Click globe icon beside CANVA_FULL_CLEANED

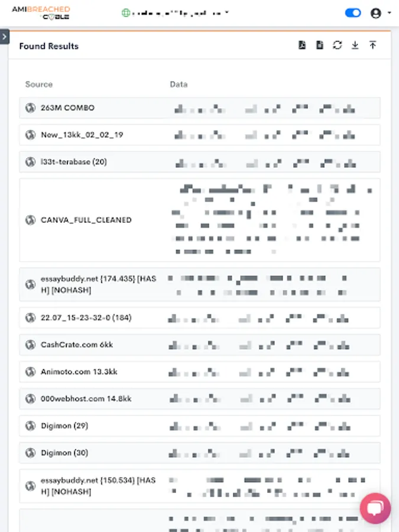coord(30,220)
